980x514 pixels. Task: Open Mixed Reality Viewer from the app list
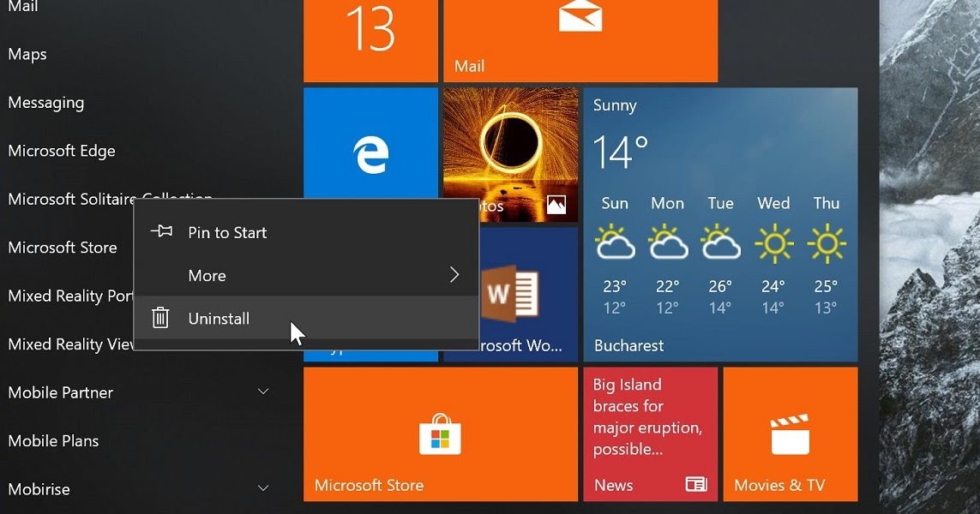click(69, 344)
